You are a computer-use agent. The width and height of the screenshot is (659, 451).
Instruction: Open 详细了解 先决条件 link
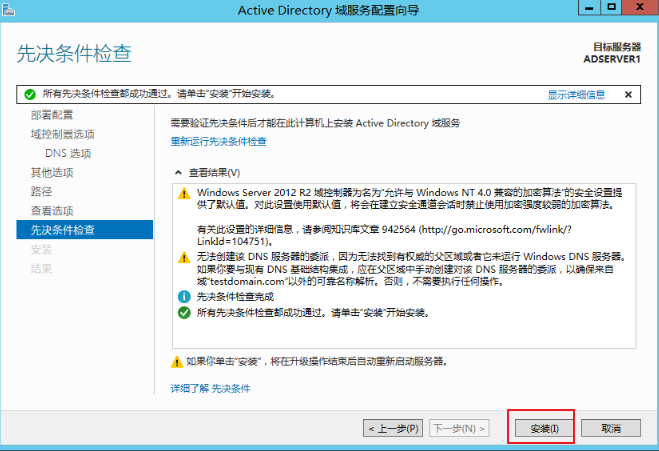tap(210, 388)
